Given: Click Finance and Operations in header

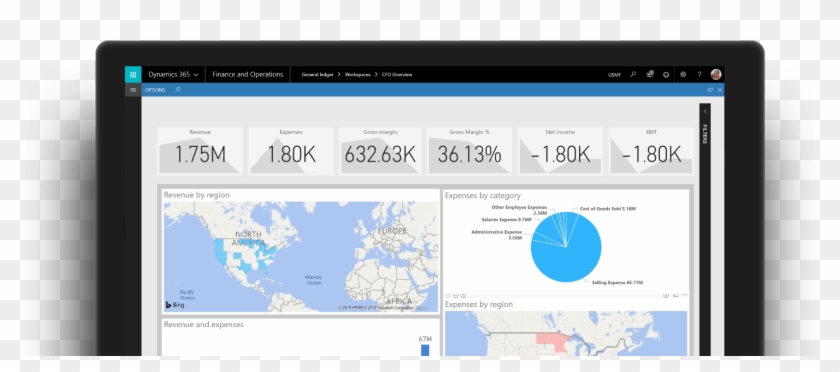Looking at the screenshot, I should [248, 75].
